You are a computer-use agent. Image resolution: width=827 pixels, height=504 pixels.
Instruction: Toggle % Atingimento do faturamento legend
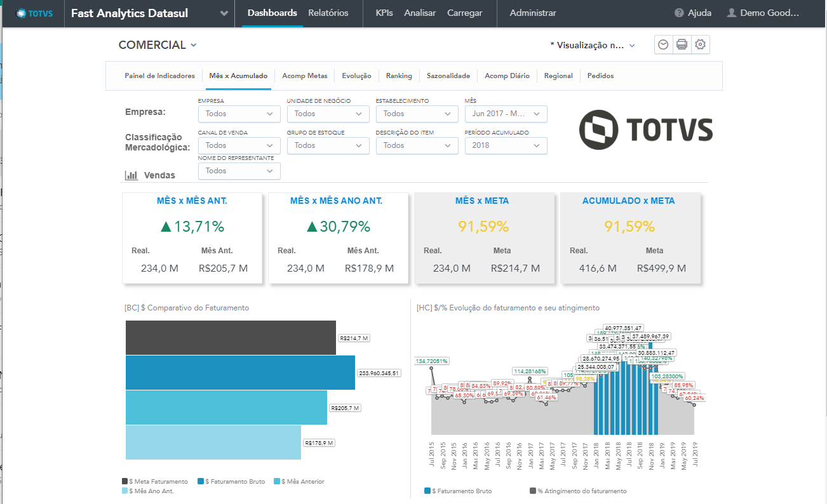tap(577, 491)
